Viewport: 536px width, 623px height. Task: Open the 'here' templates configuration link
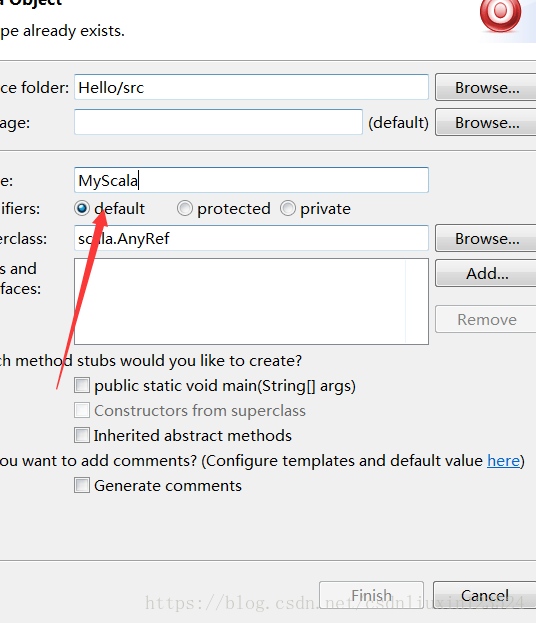pos(503,461)
